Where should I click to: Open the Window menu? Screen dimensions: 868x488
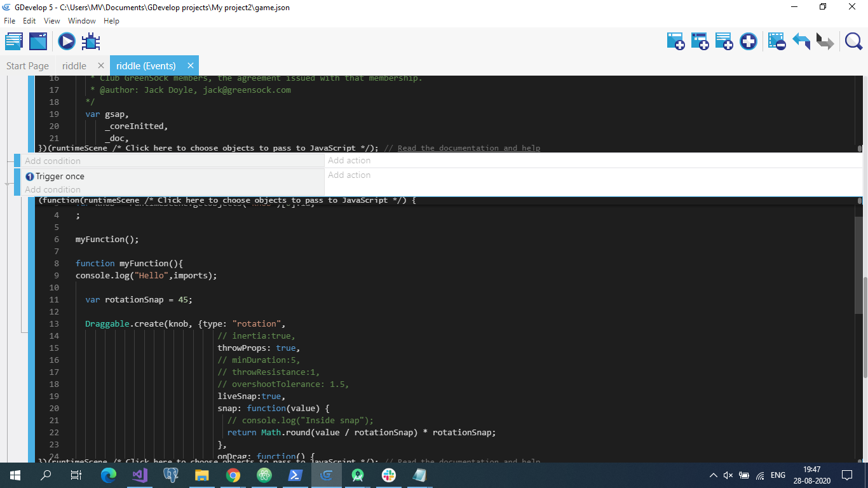click(x=81, y=21)
